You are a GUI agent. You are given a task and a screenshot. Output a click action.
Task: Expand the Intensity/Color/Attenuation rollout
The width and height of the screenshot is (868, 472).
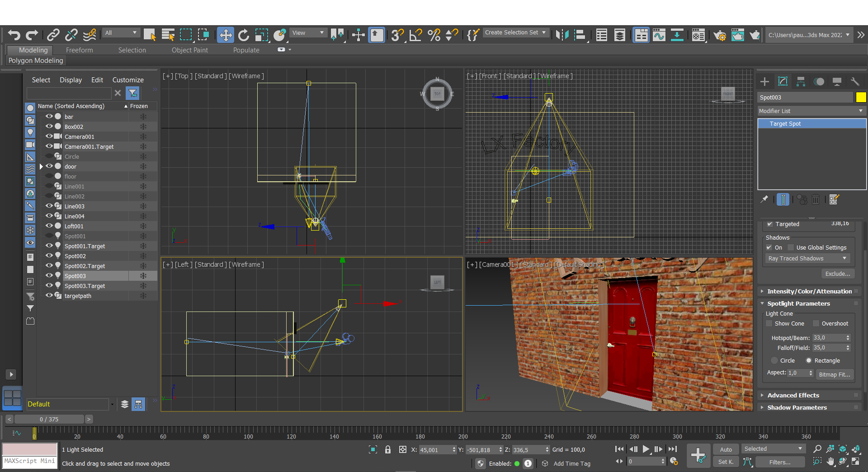(x=809, y=292)
